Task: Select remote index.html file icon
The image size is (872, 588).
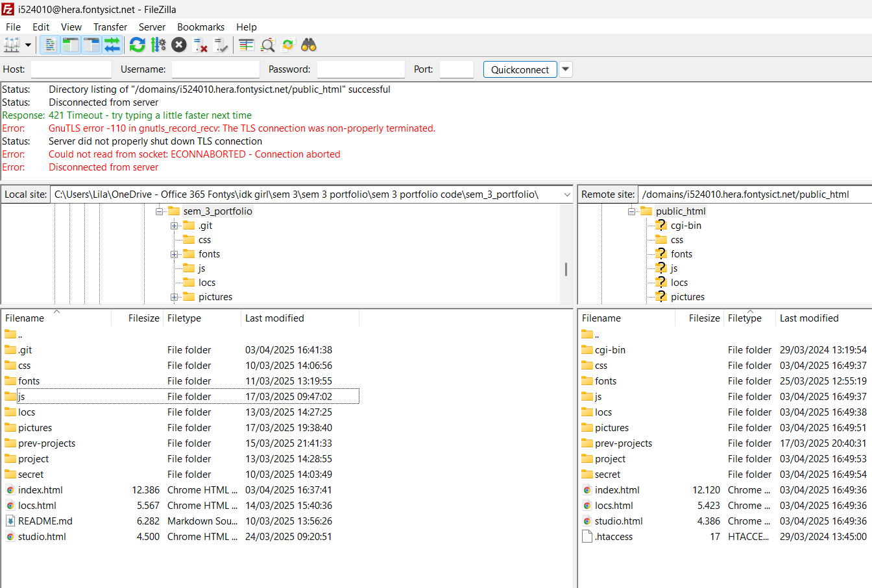Action: coord(587,490)
